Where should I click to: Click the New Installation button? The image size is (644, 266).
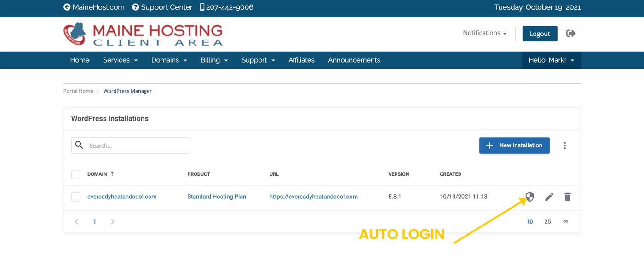[514, 145]
